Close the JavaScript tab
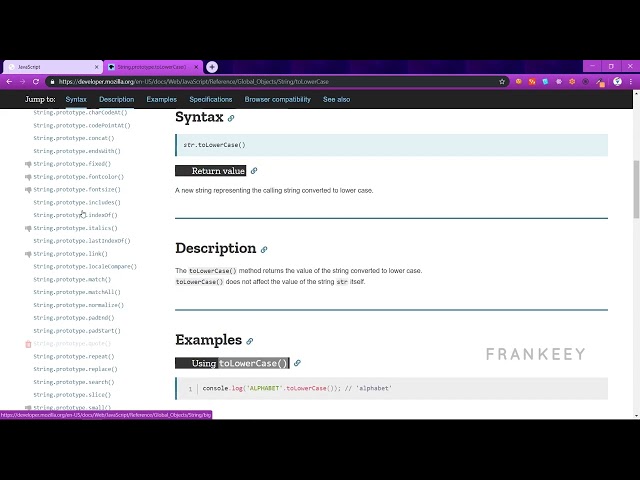The height and width of the screenshot is (480, 640). (x=97, y=67)
